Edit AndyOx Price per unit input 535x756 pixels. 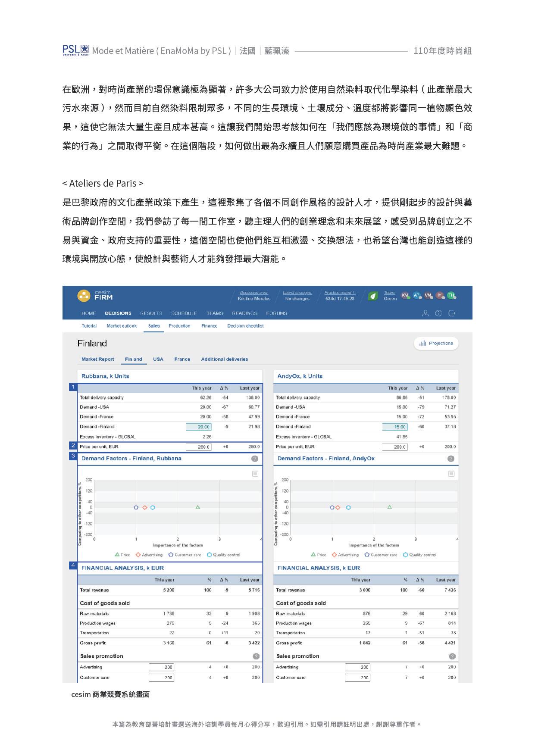pyautogui.click(x=395, y=447)
